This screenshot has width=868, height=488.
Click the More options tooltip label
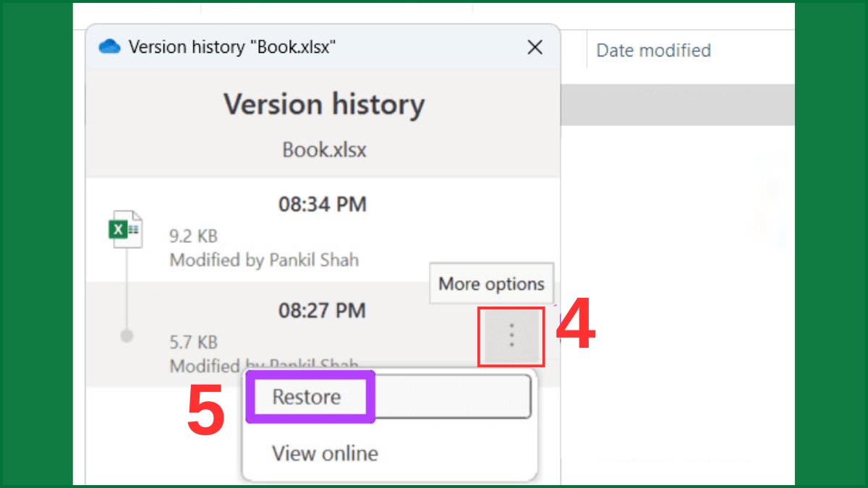(490, 283)
